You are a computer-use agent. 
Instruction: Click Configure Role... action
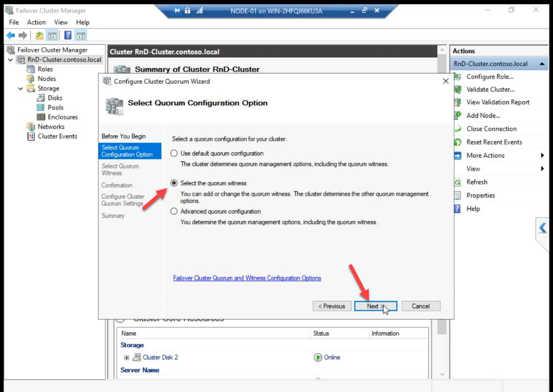point(490,76)
